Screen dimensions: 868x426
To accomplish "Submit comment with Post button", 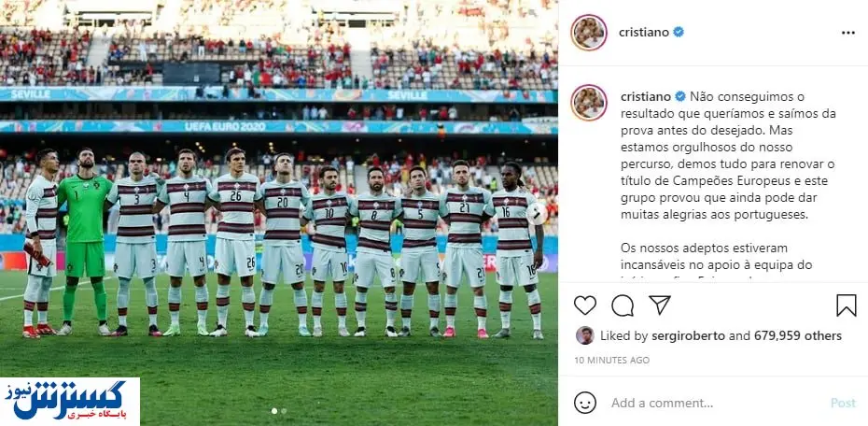I will pyautogui.click(x=843, y=404).
